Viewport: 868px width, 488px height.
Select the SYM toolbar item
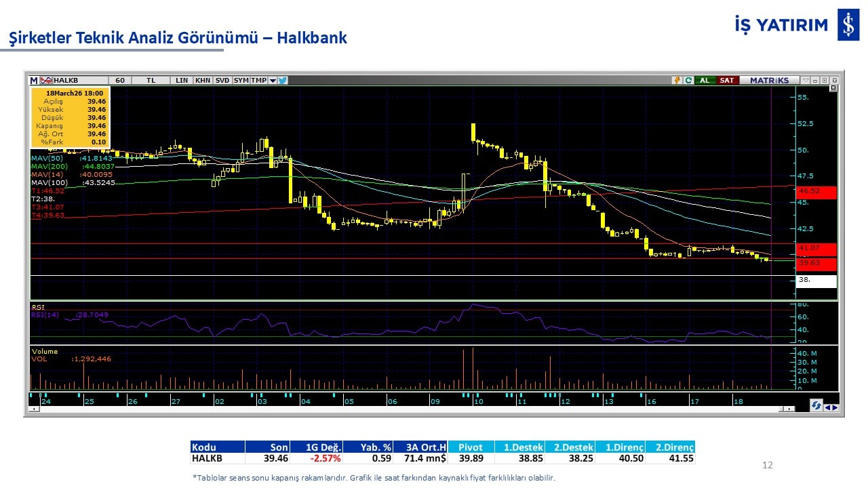[x=241, y=80]
